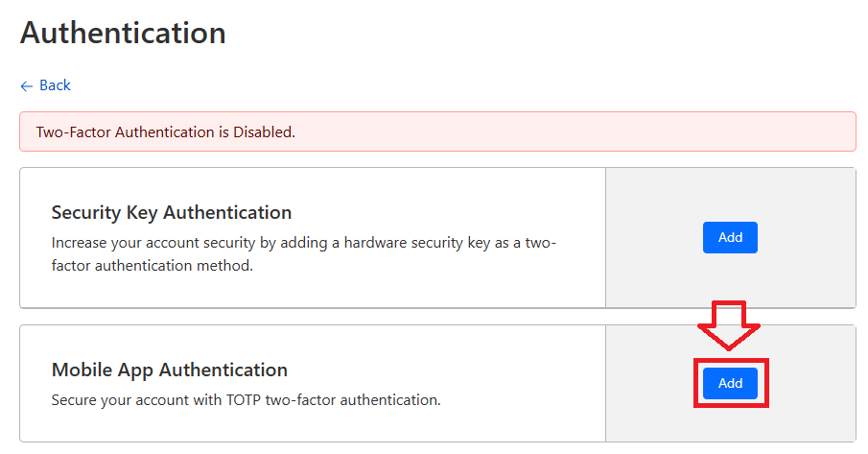Image resolution: width=868 pixels, height=454 pixels.
Task: Select the Mobile App Authentication heading
Action: [x=169, y=370]
